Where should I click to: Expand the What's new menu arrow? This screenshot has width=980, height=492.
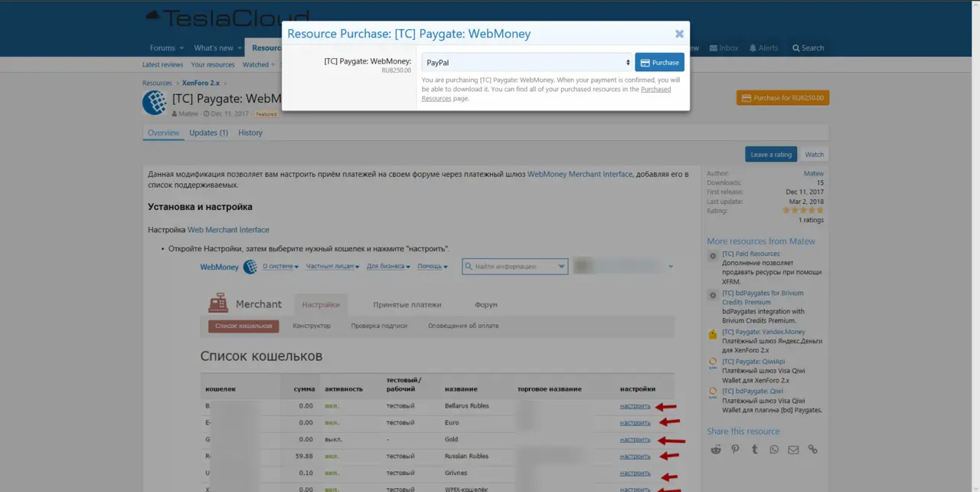click(x=240, y=48)
